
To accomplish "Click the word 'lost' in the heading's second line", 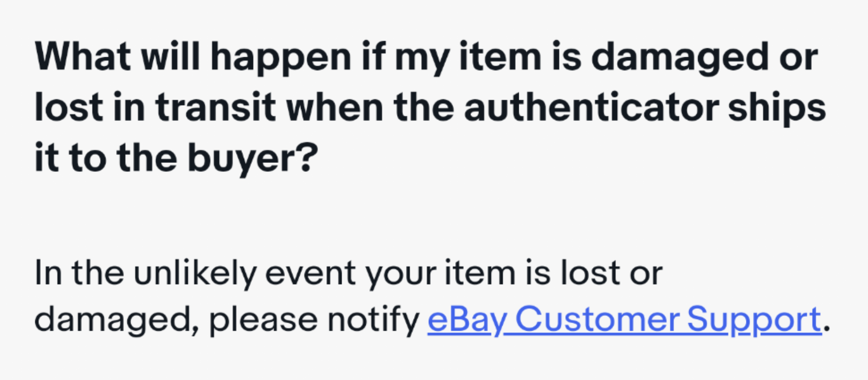I will [69, 108].
